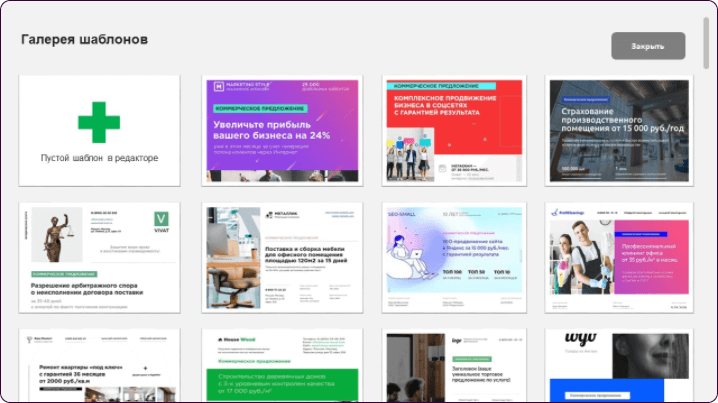Click the 'Пустой шаблон в редакторе' label
The height and width of the screenshot is (403, 718).
pos(99,158)
